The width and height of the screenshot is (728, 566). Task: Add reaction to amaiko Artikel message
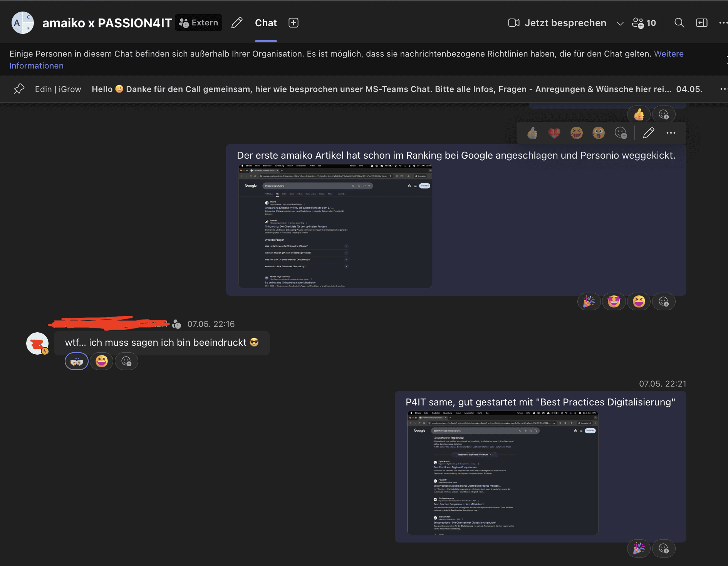pyautogui.click(x=664, y=301)
